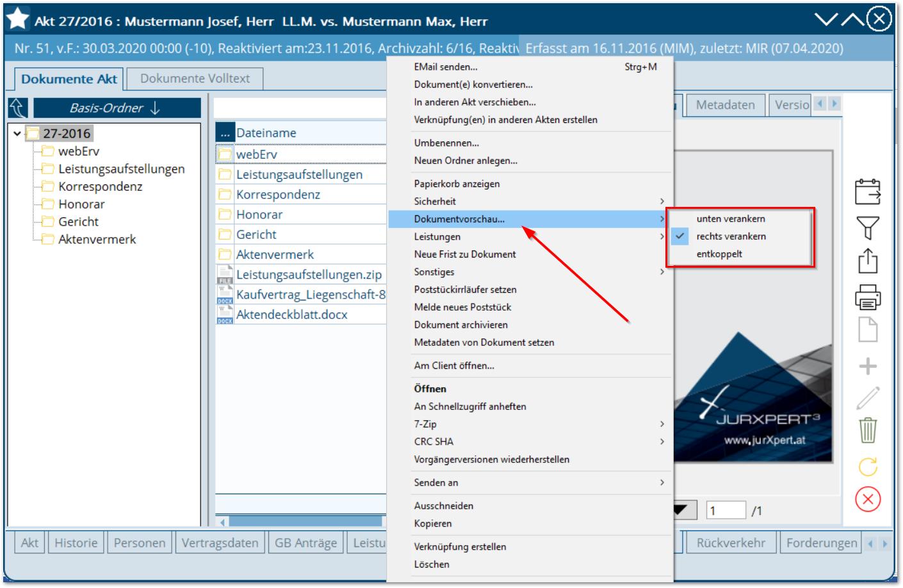This screenshot has width=903, height=588.
Task: Click the webErv folder icon in file list
Action: 225,154
